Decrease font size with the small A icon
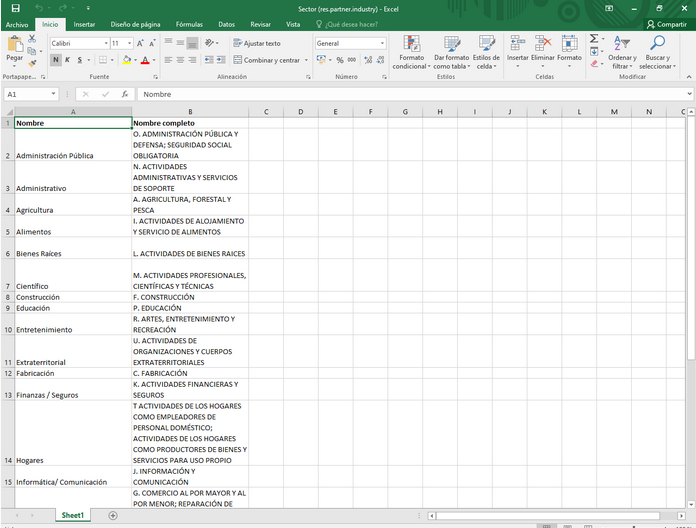This screenshot has width=696, height=528. (x=152, y=43)
